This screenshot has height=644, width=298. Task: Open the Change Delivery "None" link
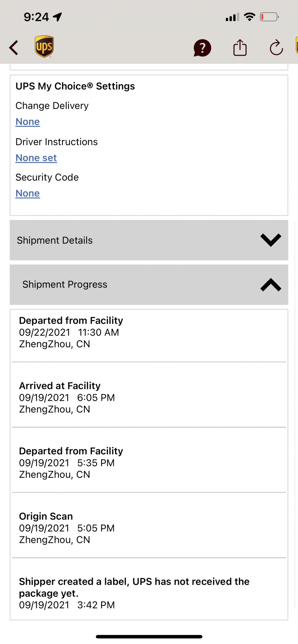pyautogui.click(x=28, y=122)
